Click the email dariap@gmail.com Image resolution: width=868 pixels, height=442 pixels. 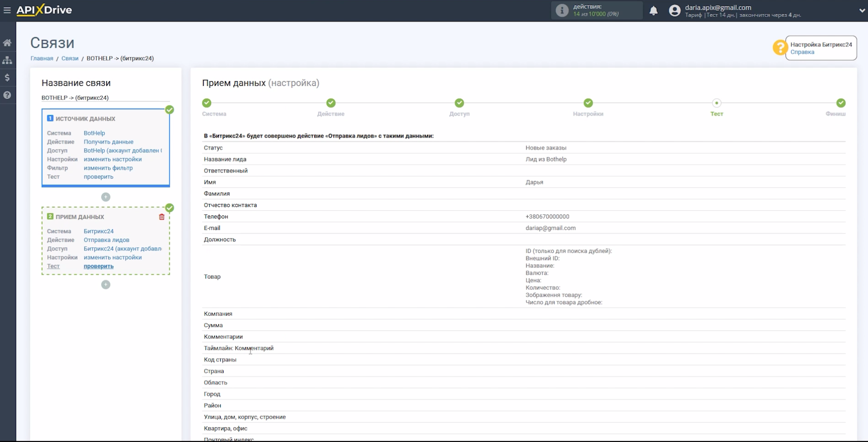pyautogui.click(x=551, y=228)
